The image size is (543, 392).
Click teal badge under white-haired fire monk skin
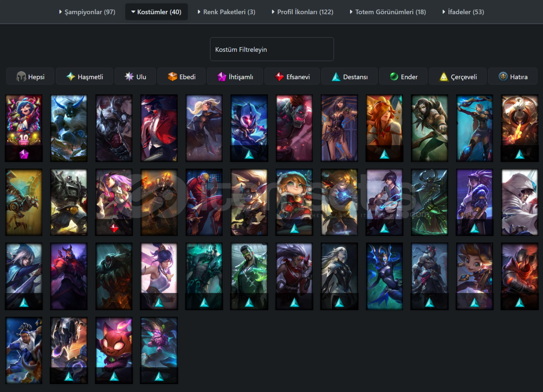[520, 155]
